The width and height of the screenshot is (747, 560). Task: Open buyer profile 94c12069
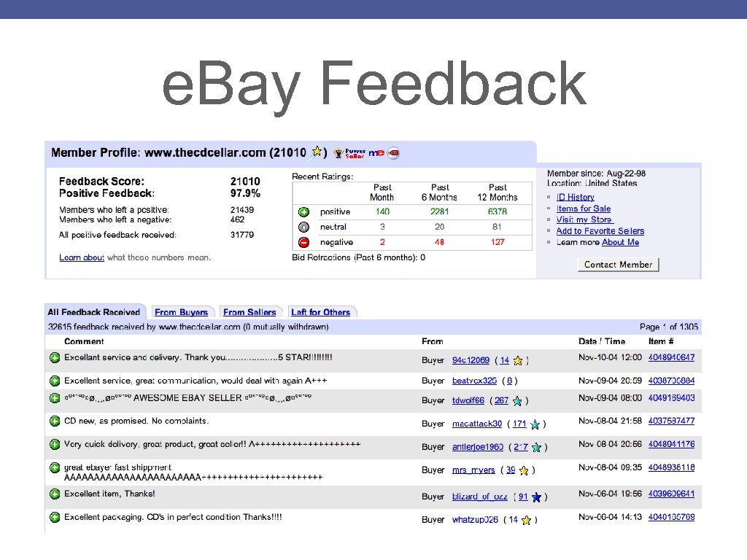471,360
